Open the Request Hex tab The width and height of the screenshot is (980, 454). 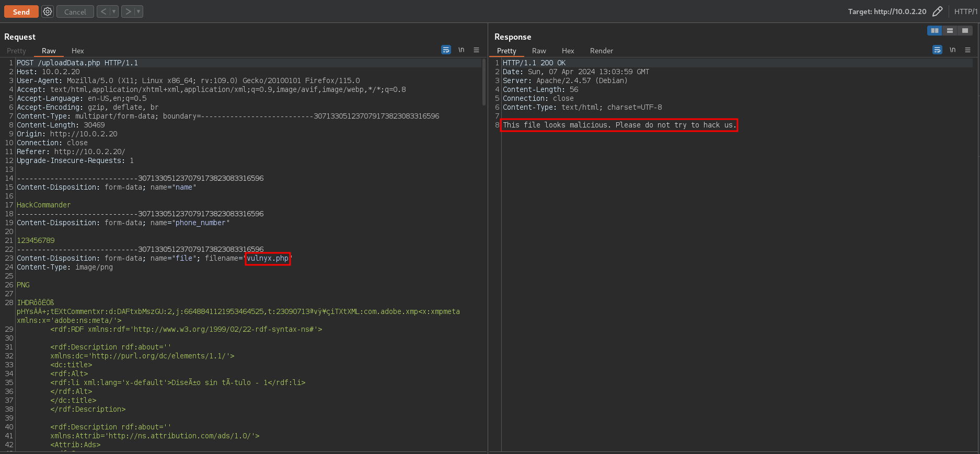[77, 51]
